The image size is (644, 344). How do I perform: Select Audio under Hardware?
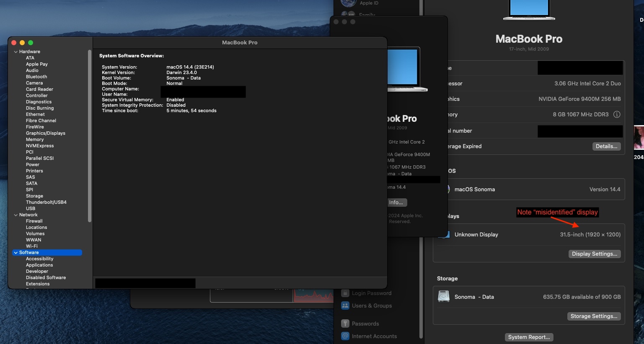(32, 71)
